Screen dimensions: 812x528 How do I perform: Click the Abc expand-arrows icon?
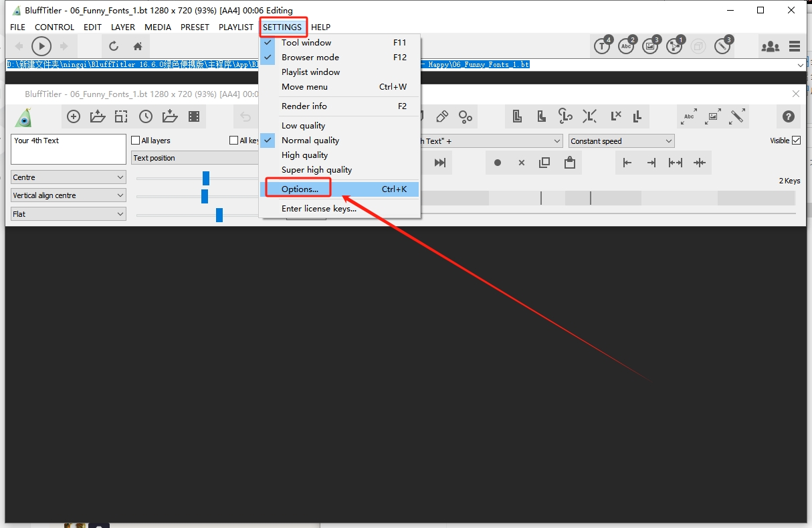point(689,116)
